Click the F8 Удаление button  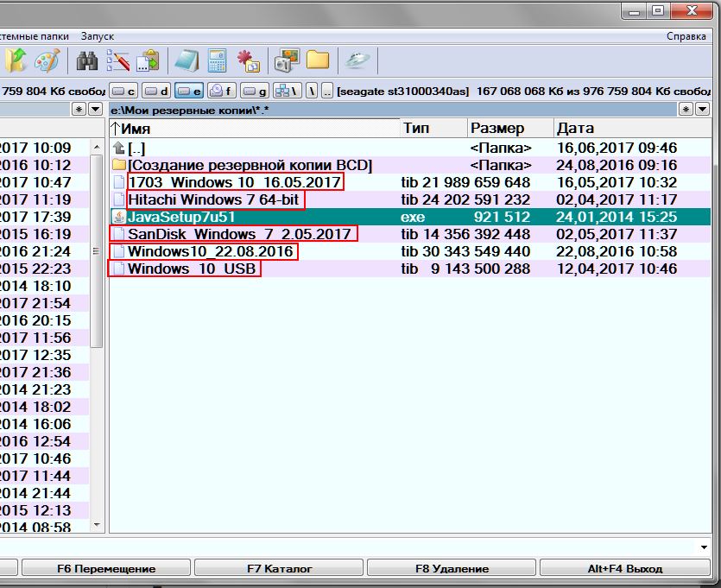pos(452,569)
